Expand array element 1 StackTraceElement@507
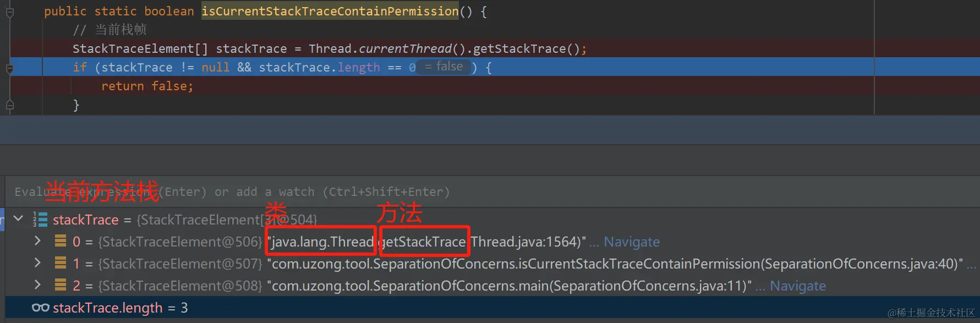Screen dimensions: 980x323 (x=37, y=262)
